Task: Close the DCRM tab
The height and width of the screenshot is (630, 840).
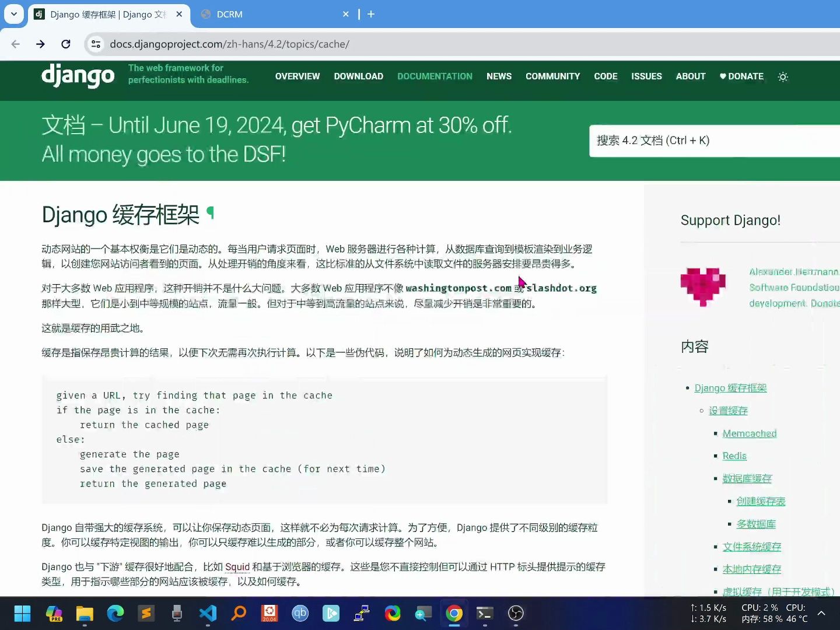Action: click(x=346, y=14)
